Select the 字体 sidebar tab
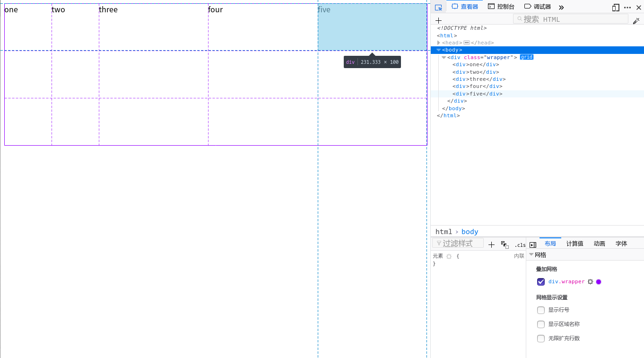The width and height of the screenshot is (644, 358). [x=621, y=244]
